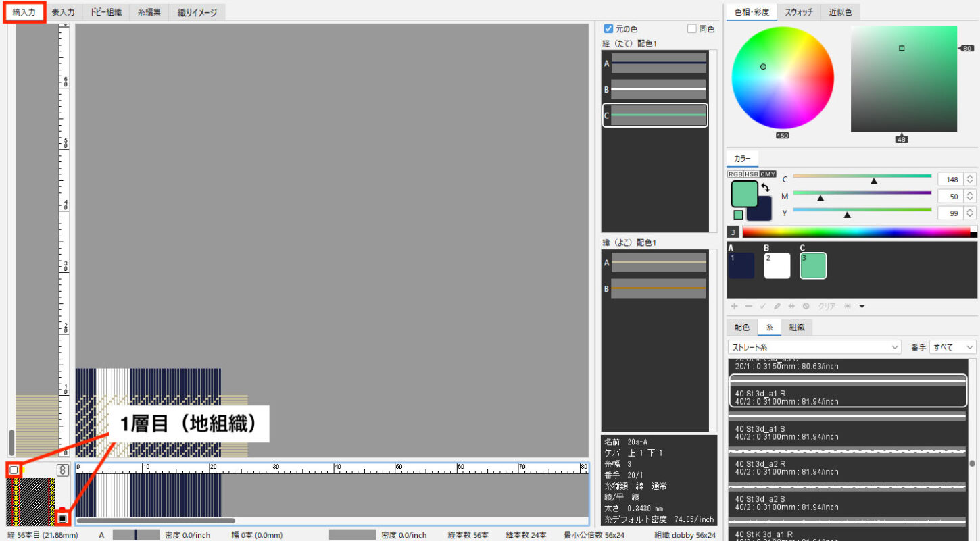The width and height of the screenshot is (980, 541).
Task: Click the black square icon beside weave thumbnail
Action: (62, 518)
